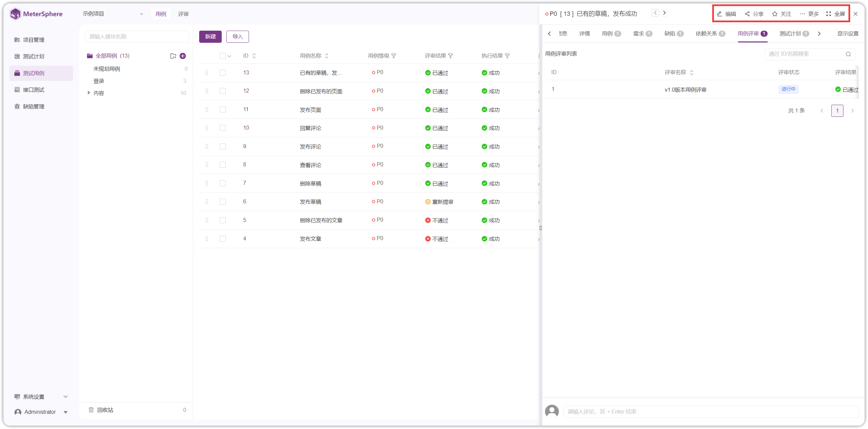Expand the 内容 module tree node
Screen dimensions: 868x429
click(x=88, y=93)
